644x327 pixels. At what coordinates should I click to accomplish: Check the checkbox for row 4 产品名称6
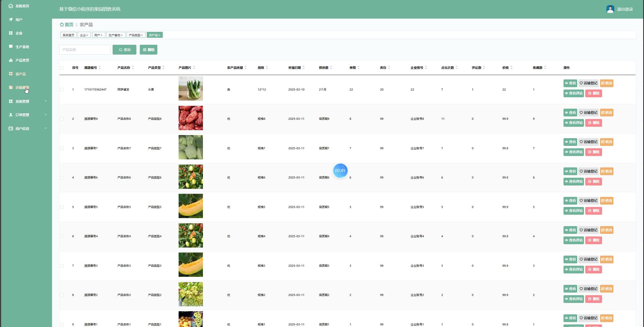pyautogui.click(x=62, y=177)
